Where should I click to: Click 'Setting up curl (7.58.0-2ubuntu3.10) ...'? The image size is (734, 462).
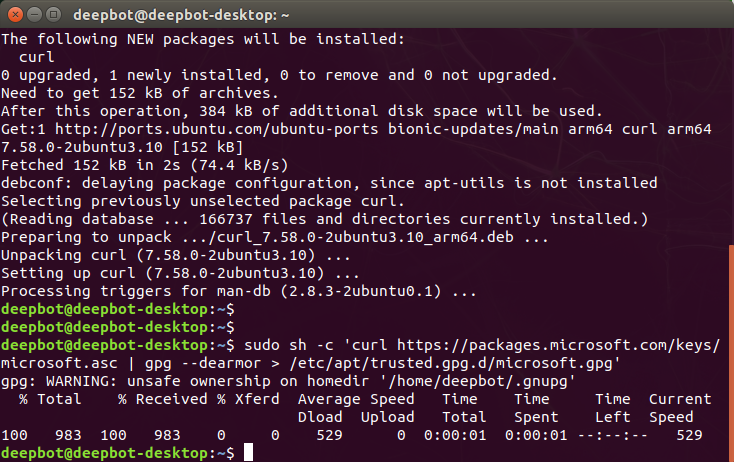tap(180, 273)
